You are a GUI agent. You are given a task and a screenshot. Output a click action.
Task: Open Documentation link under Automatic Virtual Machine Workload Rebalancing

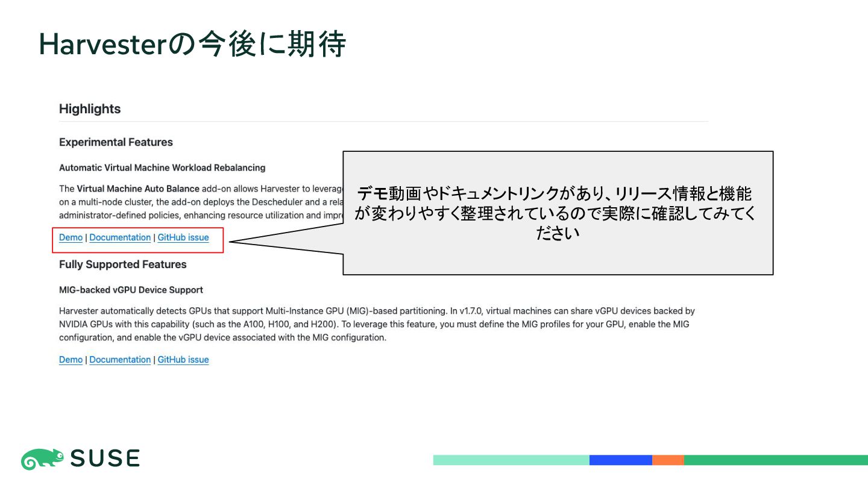pyautogui.click(x=120, y=237)
